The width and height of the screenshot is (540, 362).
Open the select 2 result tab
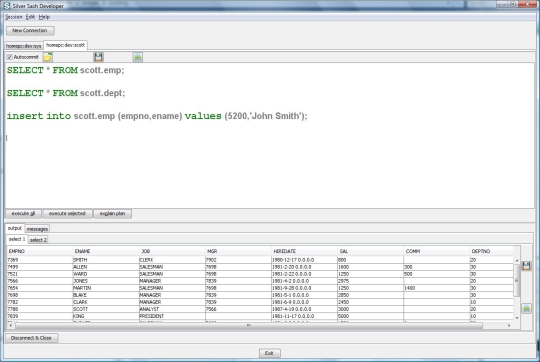38,240
